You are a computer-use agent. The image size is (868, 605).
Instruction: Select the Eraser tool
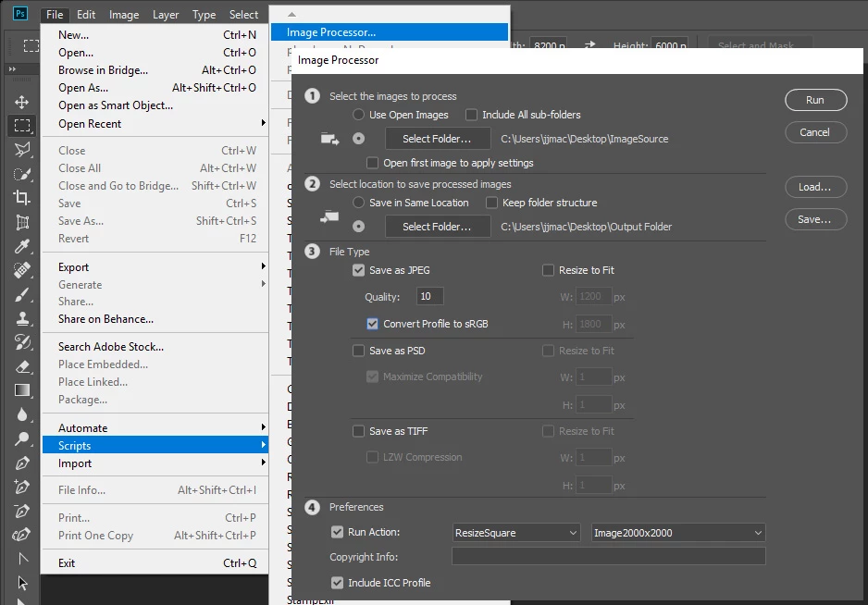(x=21, y=366)
